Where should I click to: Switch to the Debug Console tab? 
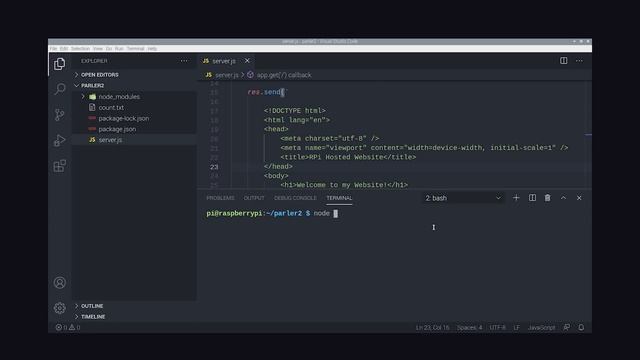(295, 198)
